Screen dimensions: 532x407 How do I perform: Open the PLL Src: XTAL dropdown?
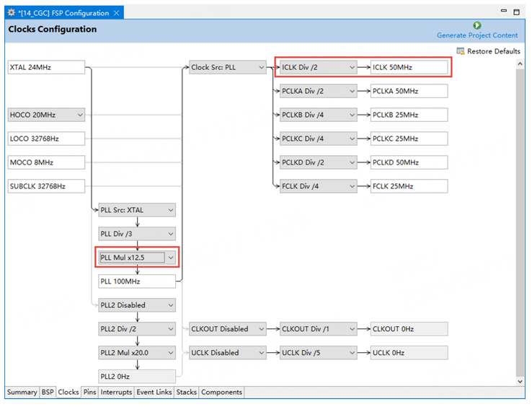[137, 210]
